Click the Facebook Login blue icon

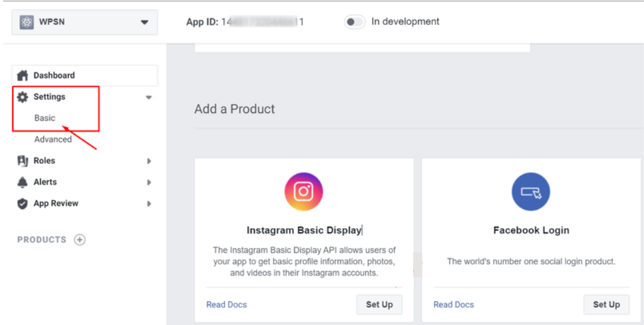[x=531, y=192]
